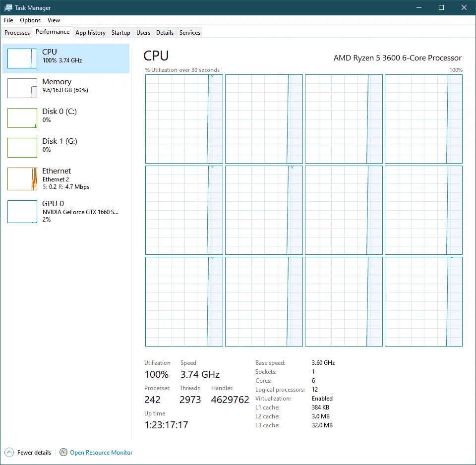Select CPU mini graph thumbnail in sidebar
The image size is (476, 465).
[x=22, y=58]
